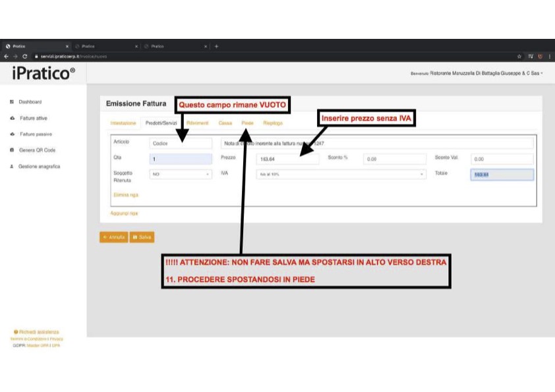Screen dimensions: 555x392
Task: Click the Gestione anagrafica person icon
Action: pyautogui.click(x=12, y=167)
